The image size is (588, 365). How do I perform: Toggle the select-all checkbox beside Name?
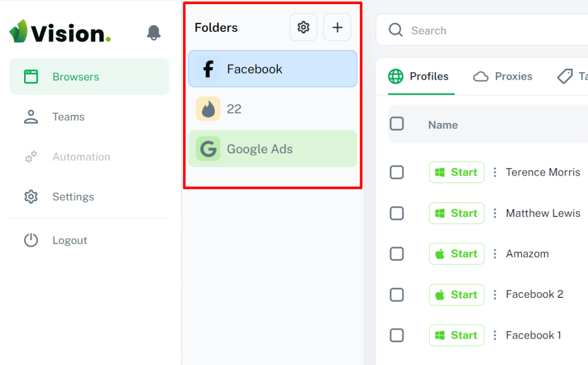[x=397, y=123]
